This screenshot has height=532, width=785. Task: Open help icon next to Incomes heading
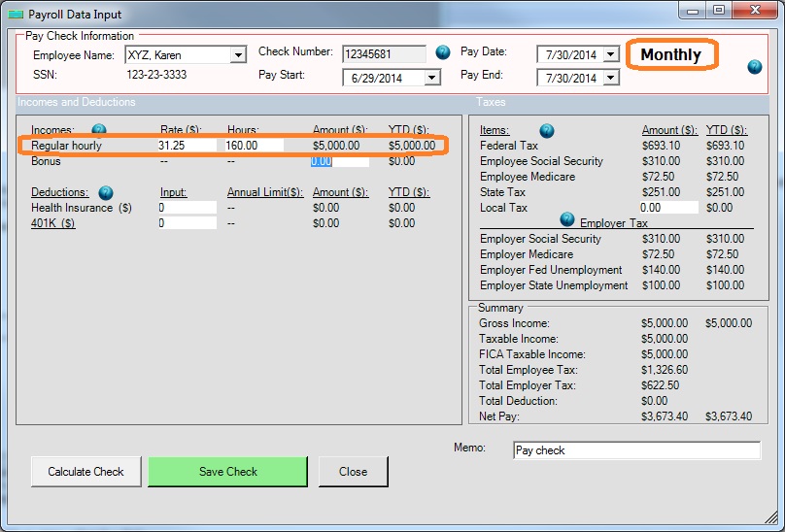tap(99, 130)
